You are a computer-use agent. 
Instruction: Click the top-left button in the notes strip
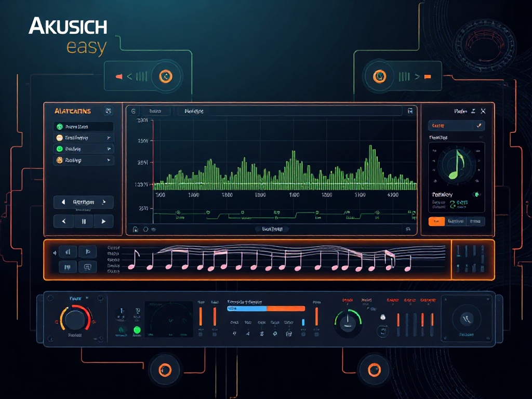pyautogui.click(x=68, y=252)
